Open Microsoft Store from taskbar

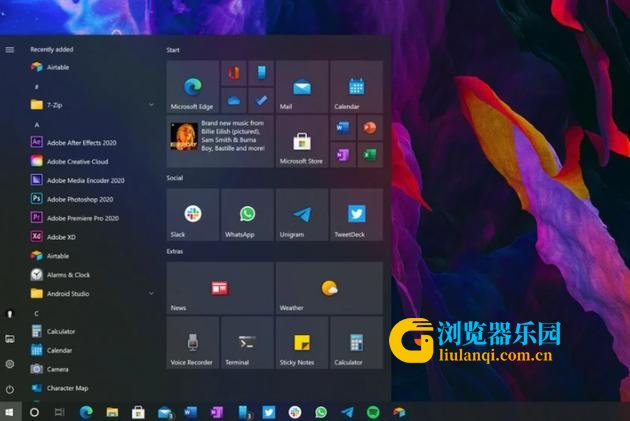[138, 412]
